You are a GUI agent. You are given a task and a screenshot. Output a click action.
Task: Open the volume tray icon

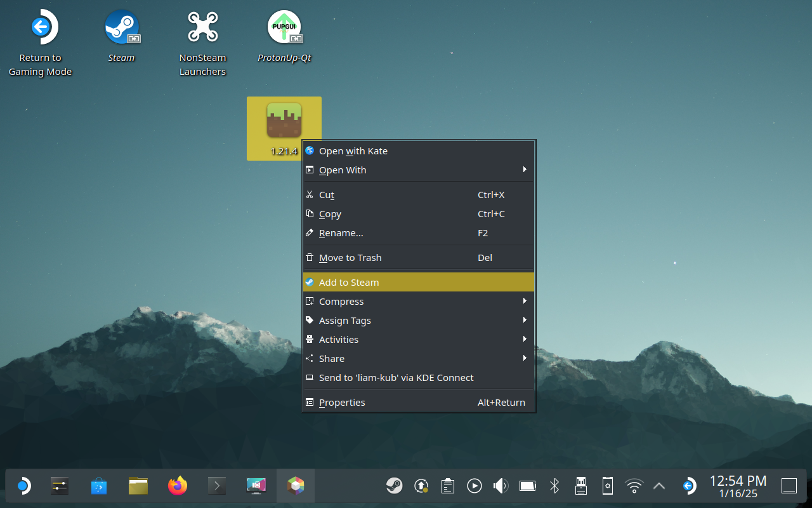tap(501, 486)
